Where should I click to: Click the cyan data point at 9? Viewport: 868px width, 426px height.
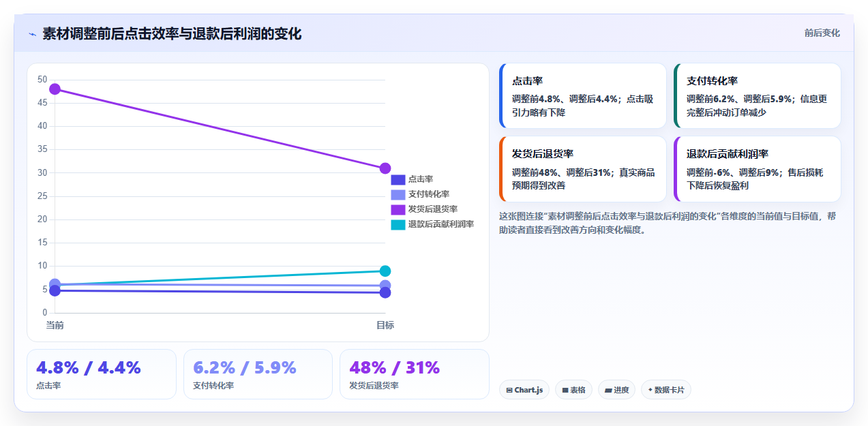[385, 271]
